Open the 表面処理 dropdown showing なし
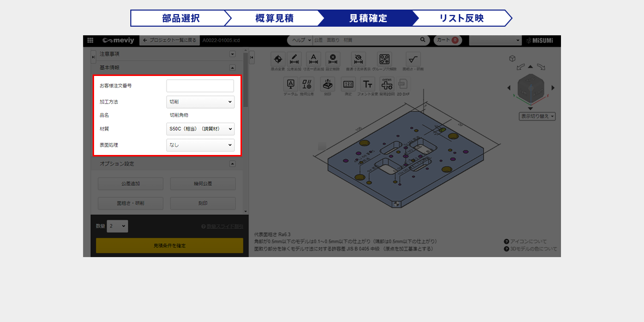 [x=200, y=145]
